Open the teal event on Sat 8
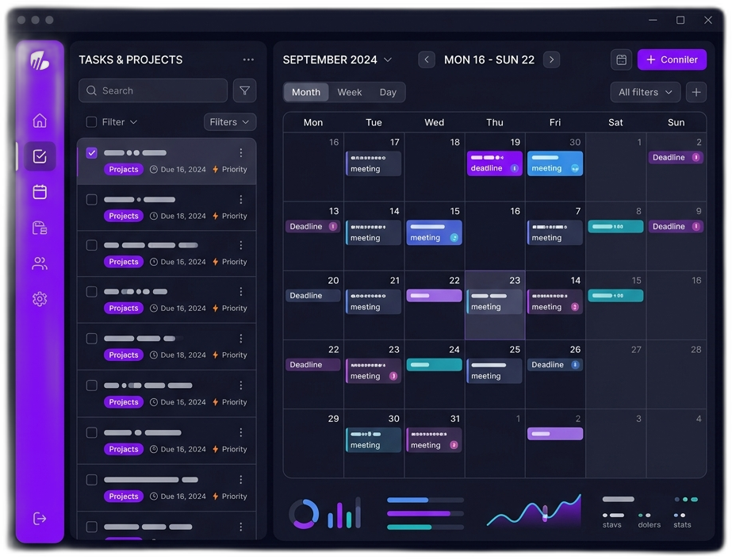This screenshot has height=560, width=732. click(615, 227)
